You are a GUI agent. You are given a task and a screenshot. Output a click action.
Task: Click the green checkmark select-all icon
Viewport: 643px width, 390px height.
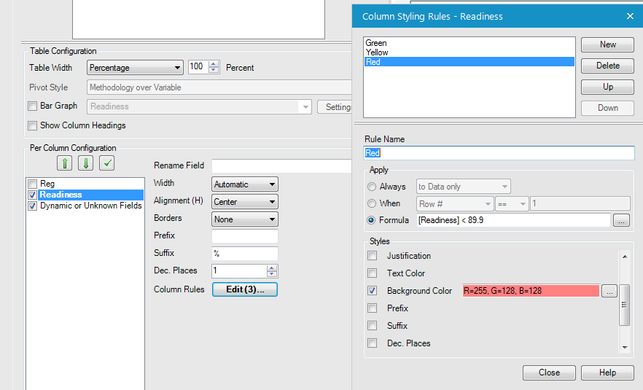coord(107,163)
